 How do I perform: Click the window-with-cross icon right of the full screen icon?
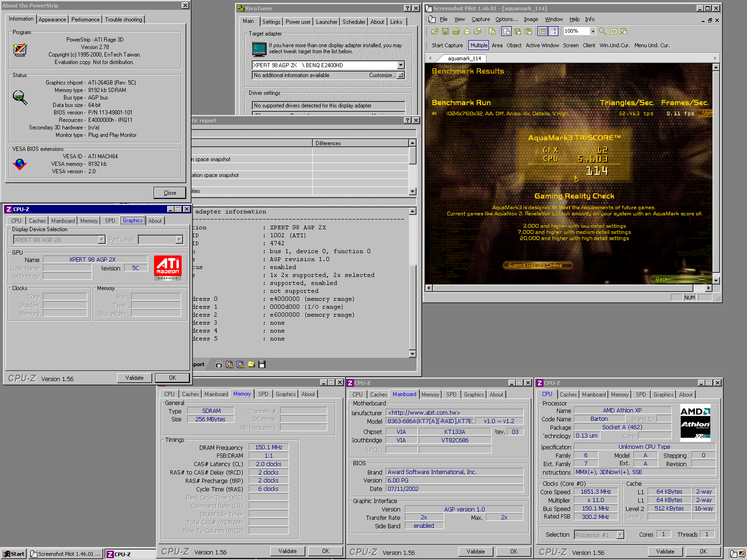point(624,31)
